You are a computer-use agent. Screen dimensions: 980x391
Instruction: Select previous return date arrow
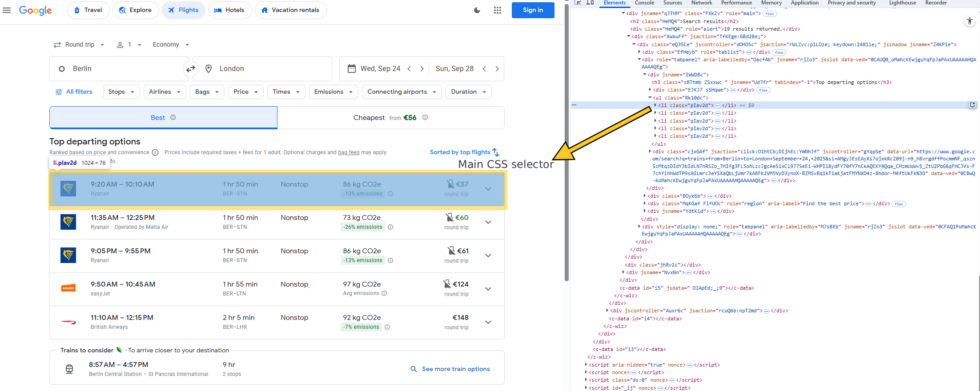[x=484, y=69]
